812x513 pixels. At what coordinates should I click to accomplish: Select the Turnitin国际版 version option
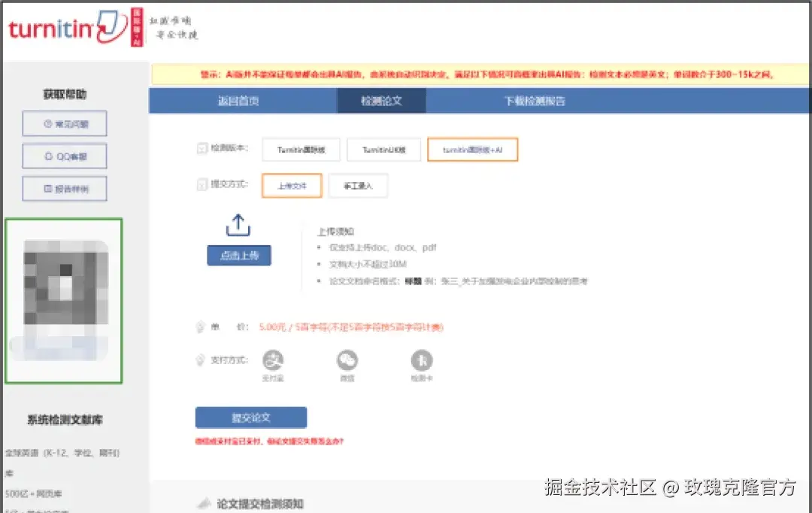301,150
